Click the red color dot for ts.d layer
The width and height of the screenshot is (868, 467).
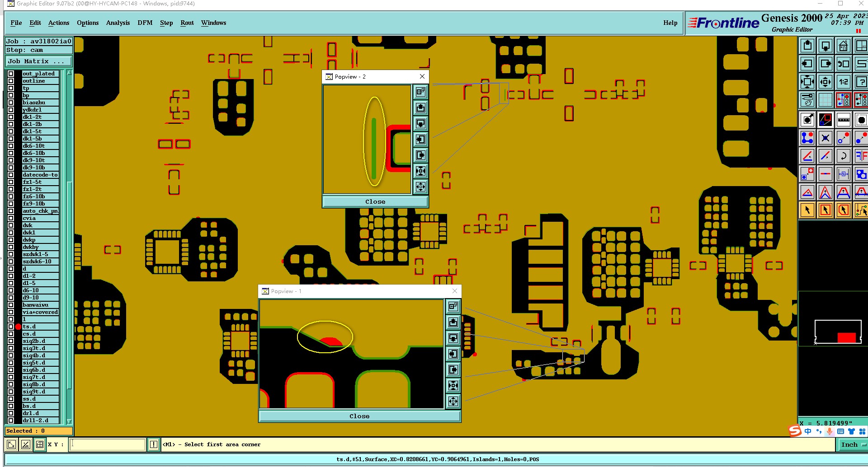tap(18, 327)
